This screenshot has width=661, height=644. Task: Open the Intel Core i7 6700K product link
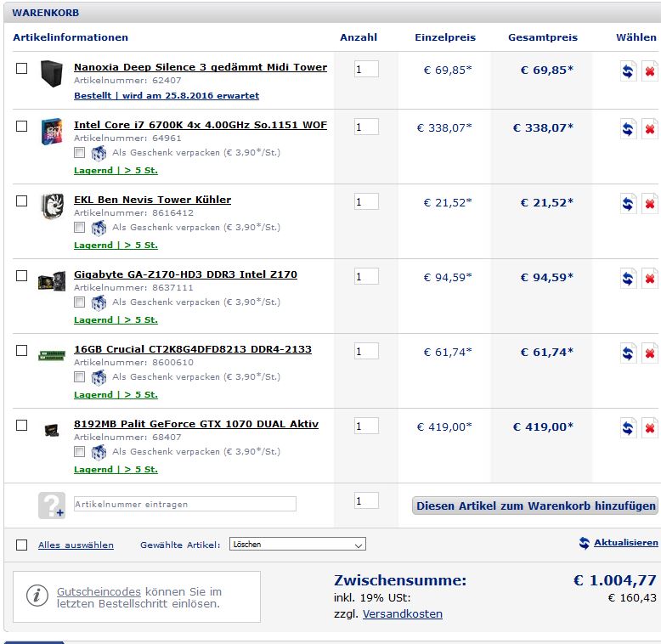tap(201, 125)
